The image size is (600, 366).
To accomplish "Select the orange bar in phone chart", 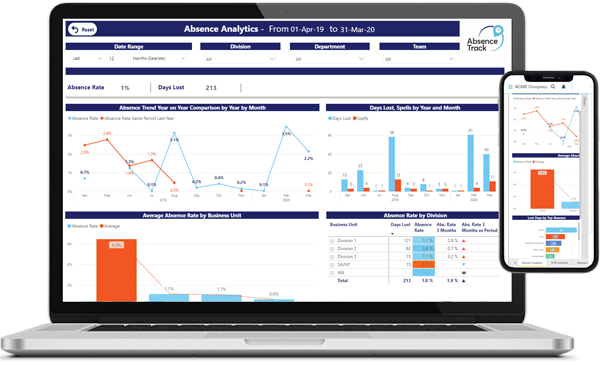I will (542, 189).
